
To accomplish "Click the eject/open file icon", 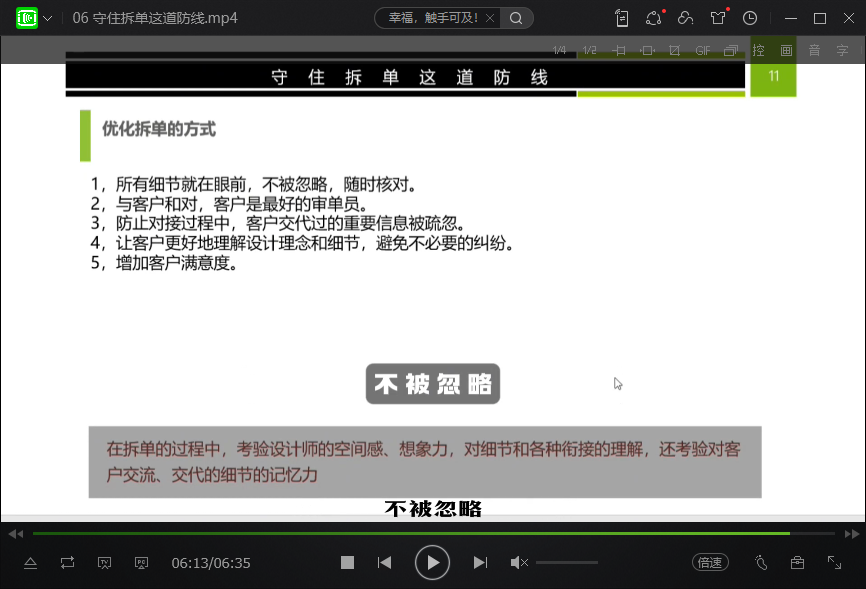I will coord(30,563).
